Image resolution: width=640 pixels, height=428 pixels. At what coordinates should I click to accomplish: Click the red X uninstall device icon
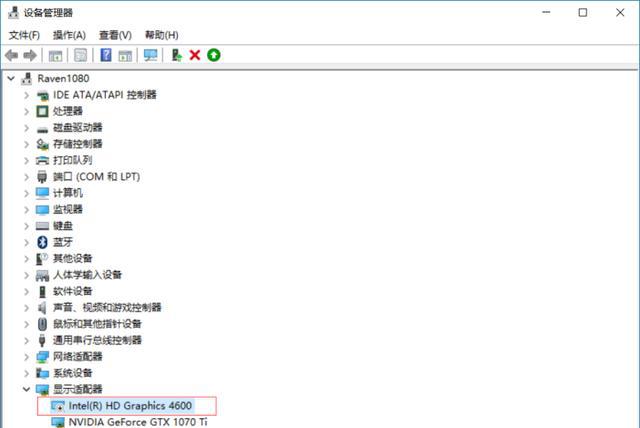[x=194, y=55]
